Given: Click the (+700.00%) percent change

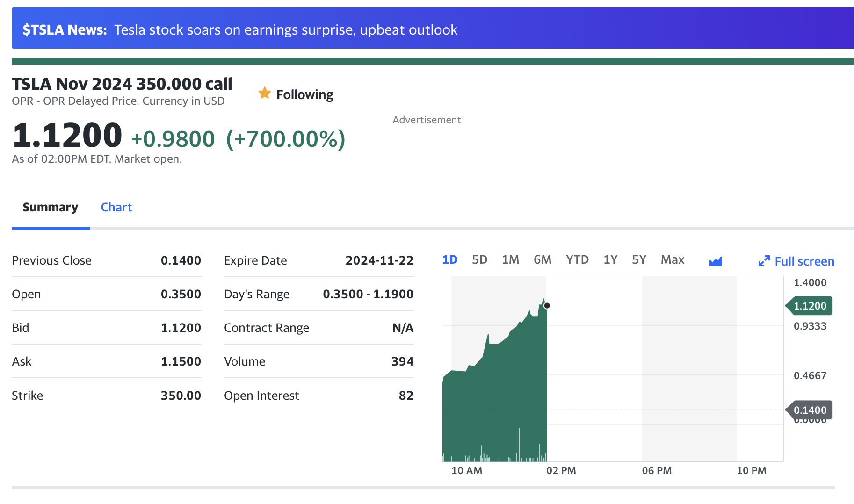Looking at the screenshot, I should point(286,139).
